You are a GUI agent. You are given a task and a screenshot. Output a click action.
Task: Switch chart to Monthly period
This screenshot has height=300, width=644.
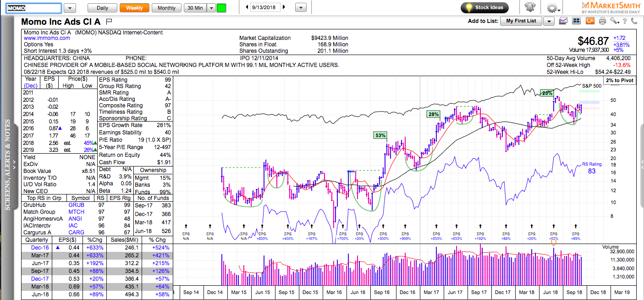pyautogui.click(x=166, y=8)
